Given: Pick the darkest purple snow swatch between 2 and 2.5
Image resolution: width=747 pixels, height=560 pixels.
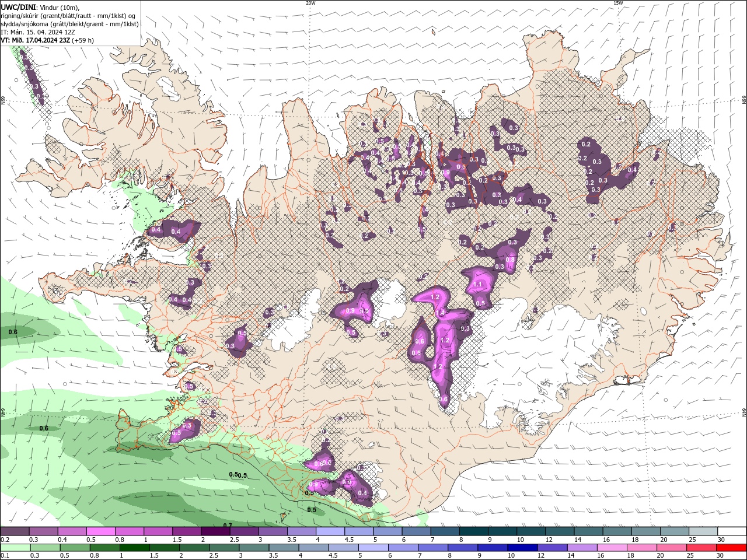Looking at the screenshot, I should click(216, 531).
